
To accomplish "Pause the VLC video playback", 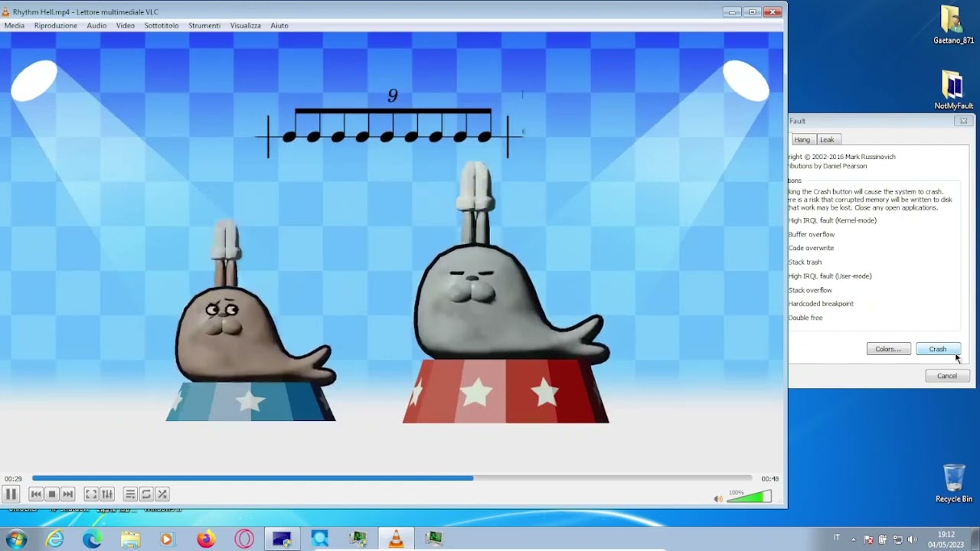I will [11, 494].
